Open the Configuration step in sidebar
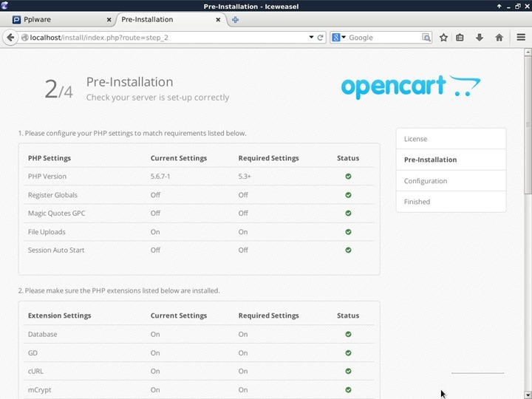 click(x=451, y=181)
